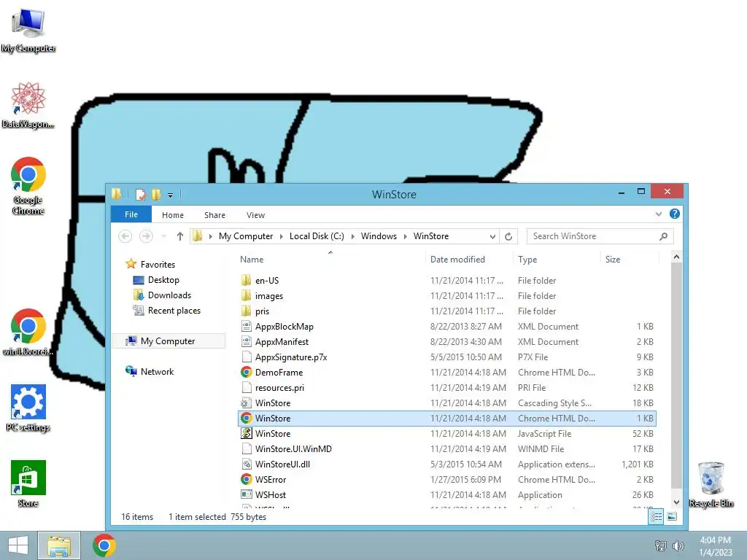747x560 pixels.
Task: Expand the ribbon using the chevron
Action: point(659,214)
